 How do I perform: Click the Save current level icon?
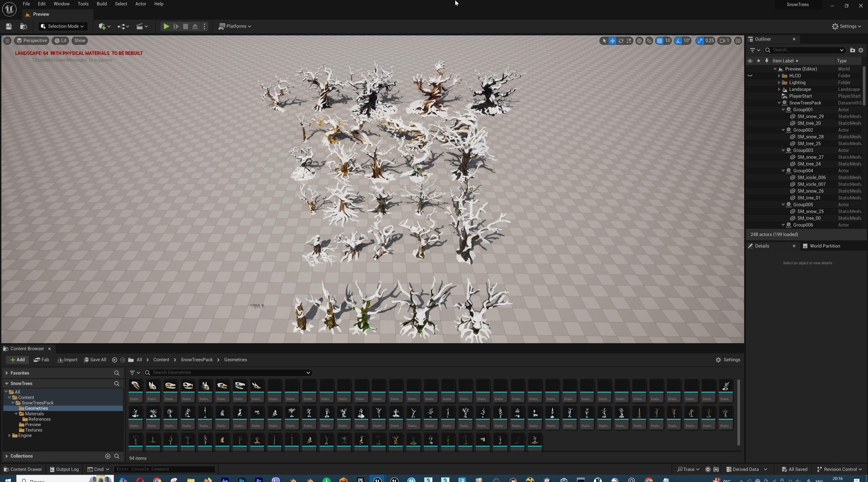coord(9,26)
